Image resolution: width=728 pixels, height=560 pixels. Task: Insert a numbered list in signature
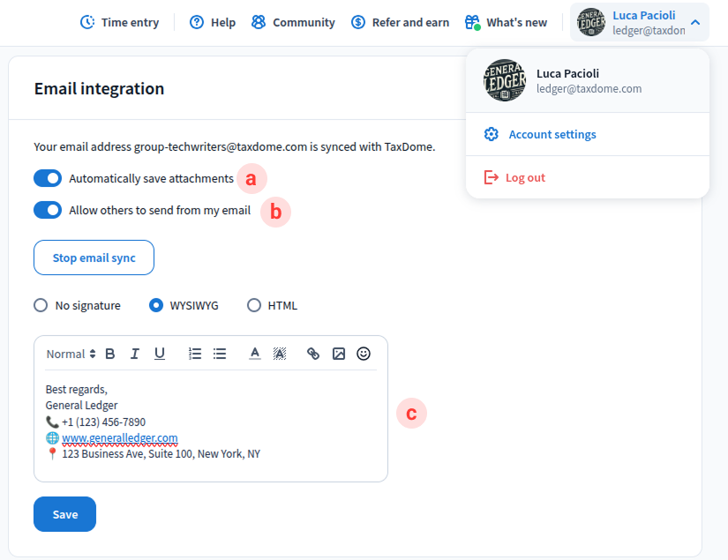coord(195,354)
